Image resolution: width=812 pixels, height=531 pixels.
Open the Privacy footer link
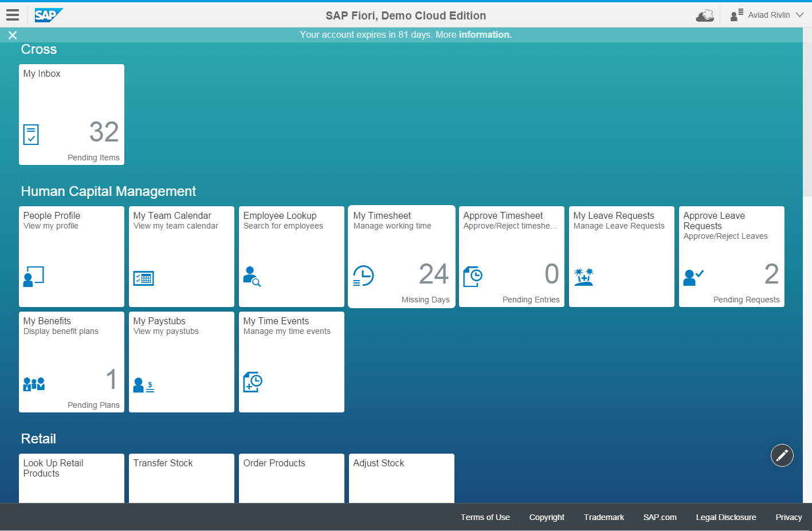789,517
